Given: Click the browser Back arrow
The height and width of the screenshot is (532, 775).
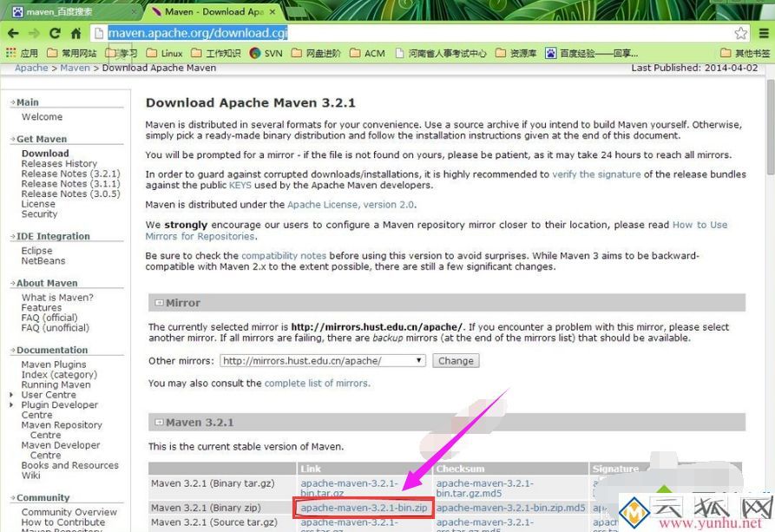Looking at the screenshot, I should click(13, 33).
